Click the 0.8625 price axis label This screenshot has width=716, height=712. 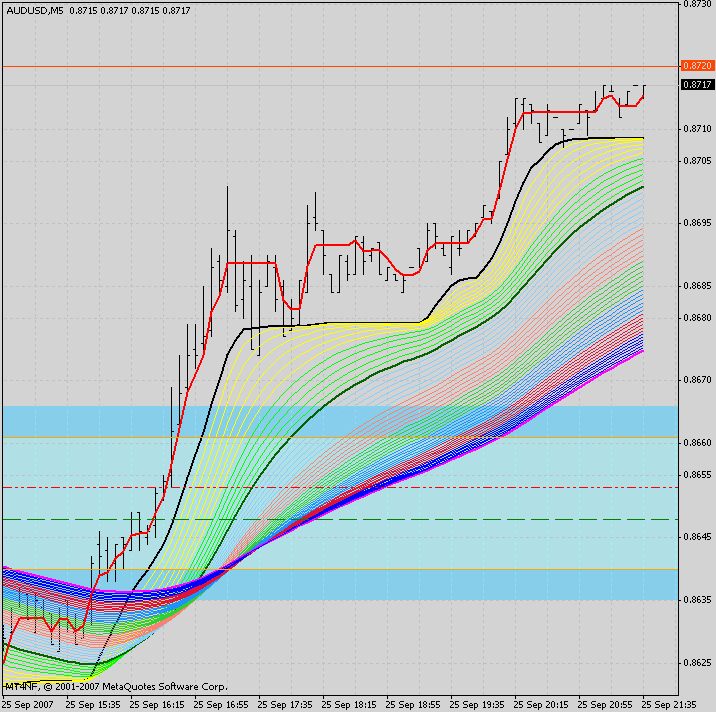(x=697, y=662)
